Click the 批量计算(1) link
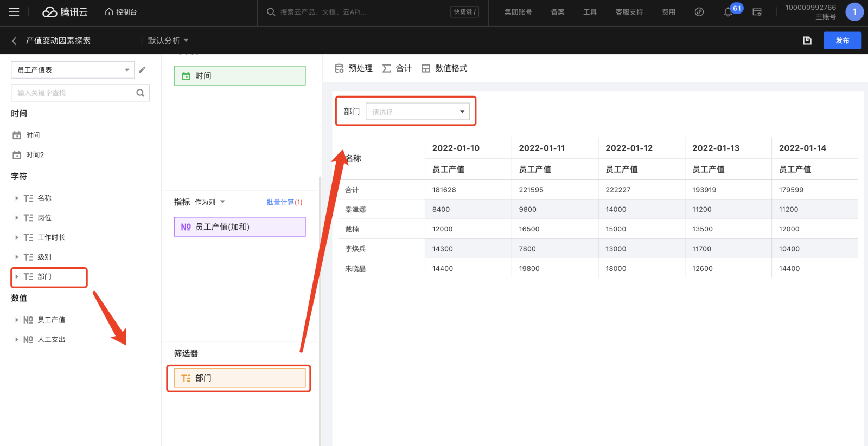 (x=284, y=202)
